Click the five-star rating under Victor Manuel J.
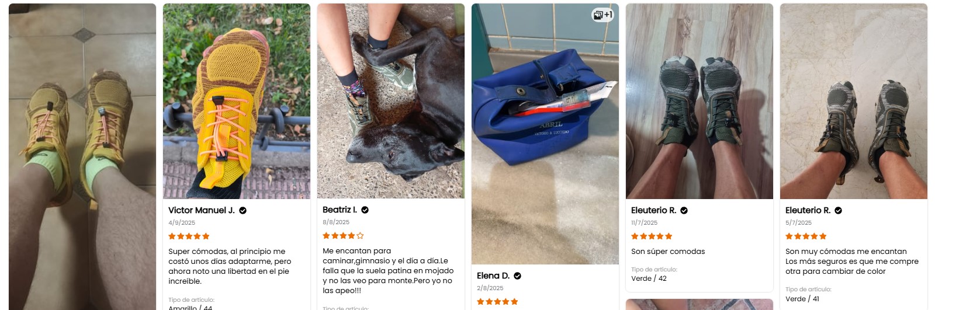Screen dimensions: 980x310 (x=189, y=236)
